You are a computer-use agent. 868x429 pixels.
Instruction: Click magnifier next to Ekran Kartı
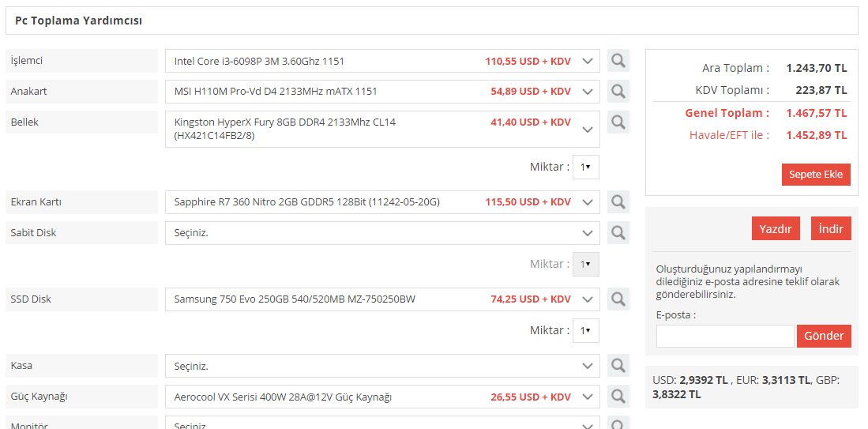tap(618, 202)
